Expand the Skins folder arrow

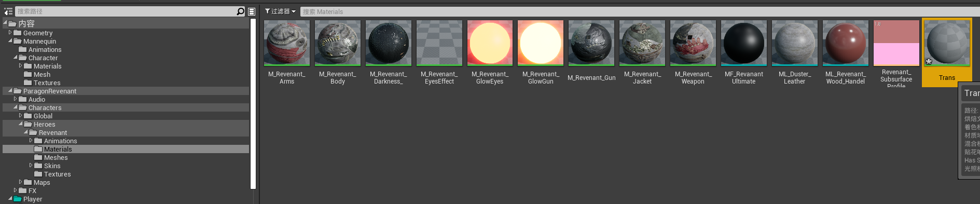point(31,166)
